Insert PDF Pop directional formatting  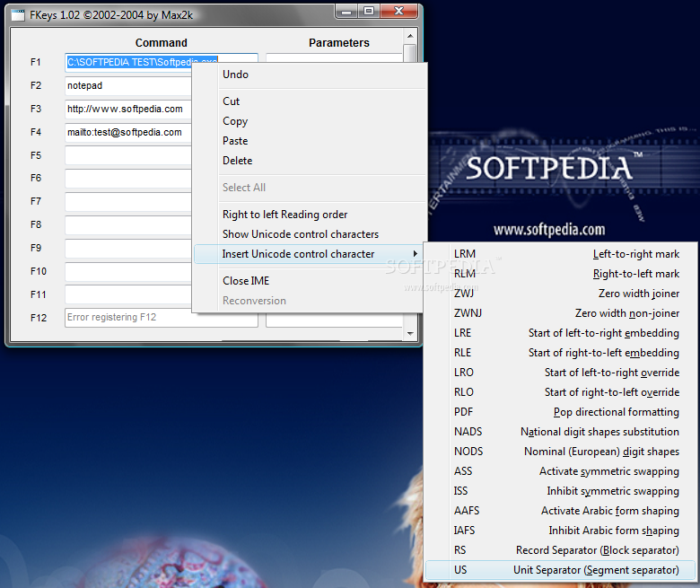point(561,412)
